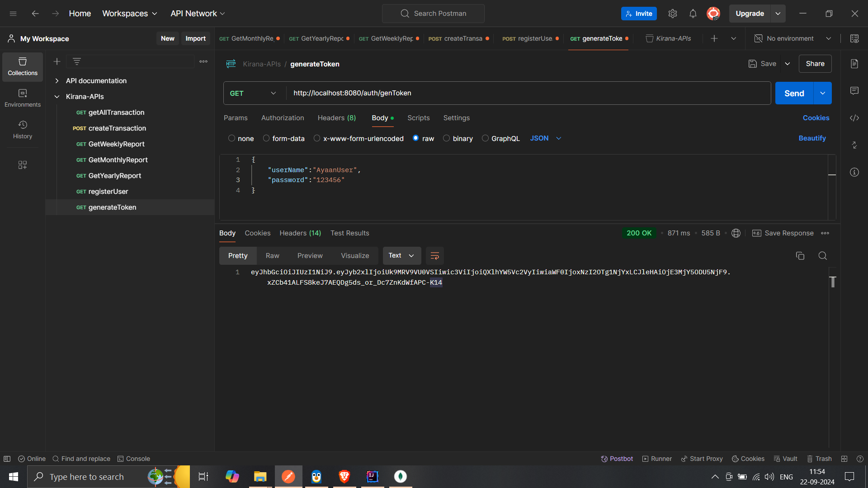The height and width of the screenshot is (488, 868).
Task: Select the Raw response view
Action: pyautogui.click(x=273, y=256)
